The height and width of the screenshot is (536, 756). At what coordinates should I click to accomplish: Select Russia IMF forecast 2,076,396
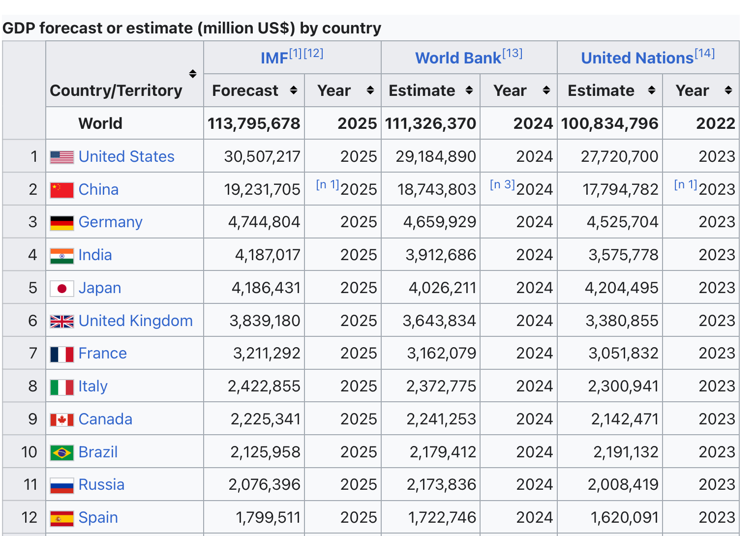click(265, 484)
